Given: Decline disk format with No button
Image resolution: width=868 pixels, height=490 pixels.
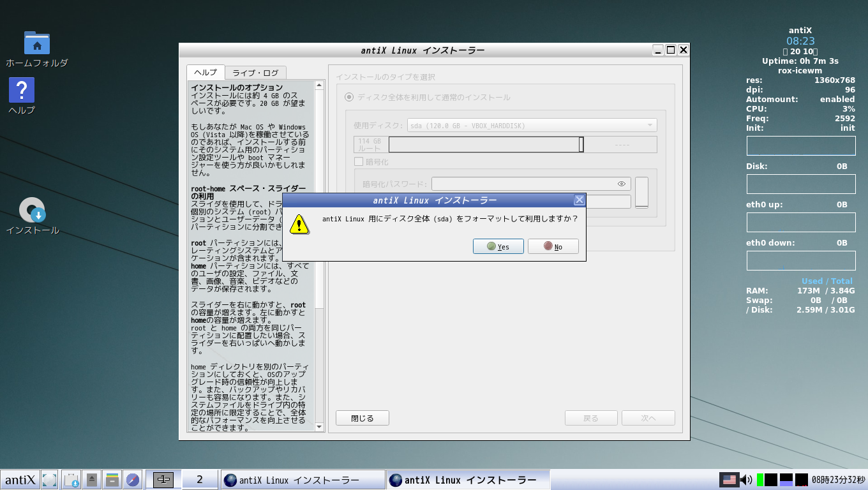Looking at the screenshot, I should point(553,246).
